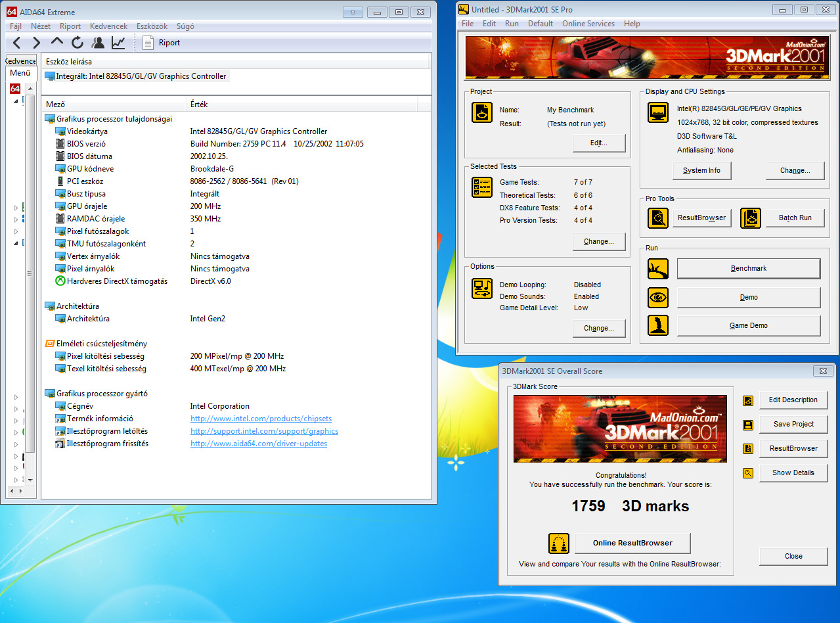Click the Edit... button in Project group

coord(599,143)
